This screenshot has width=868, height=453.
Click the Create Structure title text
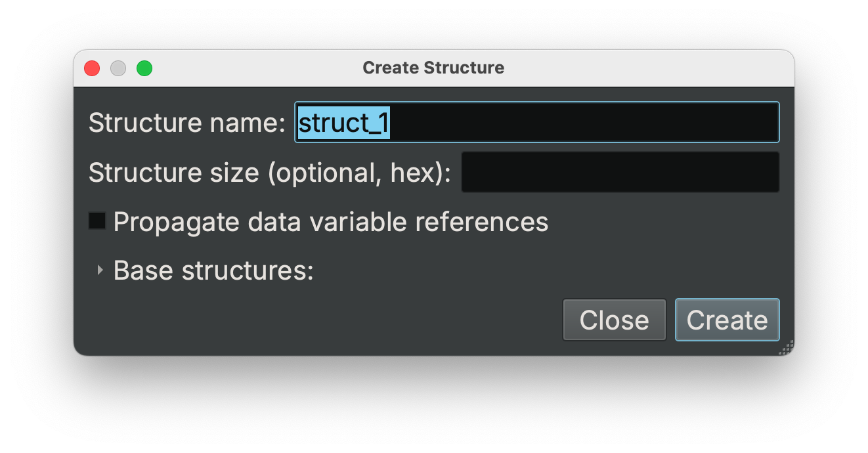[x=433, y=67]
